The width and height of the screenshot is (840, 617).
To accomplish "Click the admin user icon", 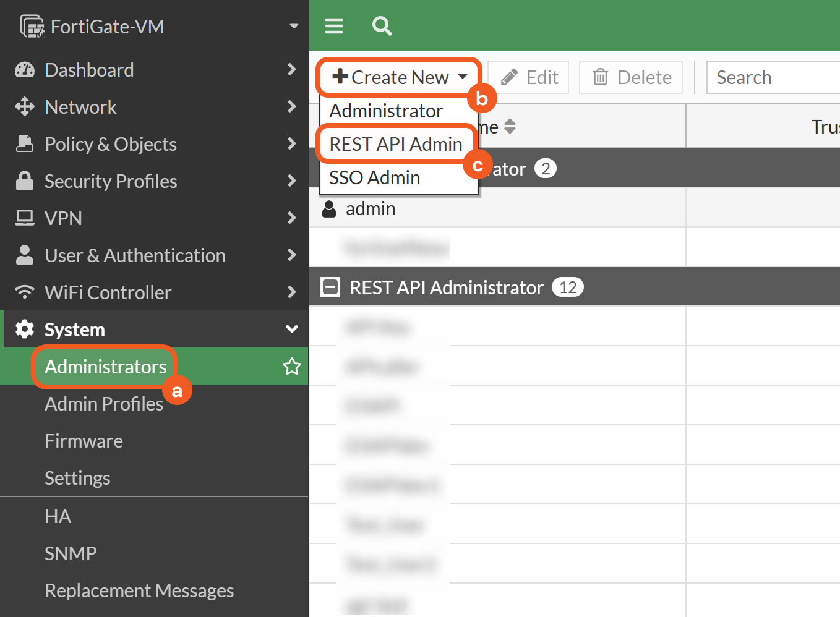I will point(330,209).
